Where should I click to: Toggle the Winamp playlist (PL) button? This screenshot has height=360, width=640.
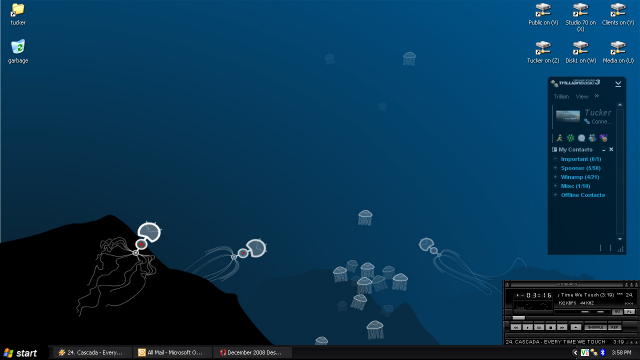pyautogui.click(x=629, y=312)
